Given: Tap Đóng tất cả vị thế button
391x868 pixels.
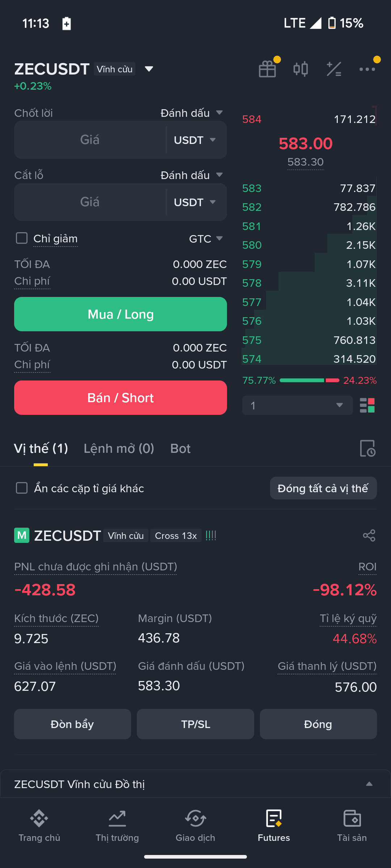Looking at the screenshot, I should coord(323,488).
